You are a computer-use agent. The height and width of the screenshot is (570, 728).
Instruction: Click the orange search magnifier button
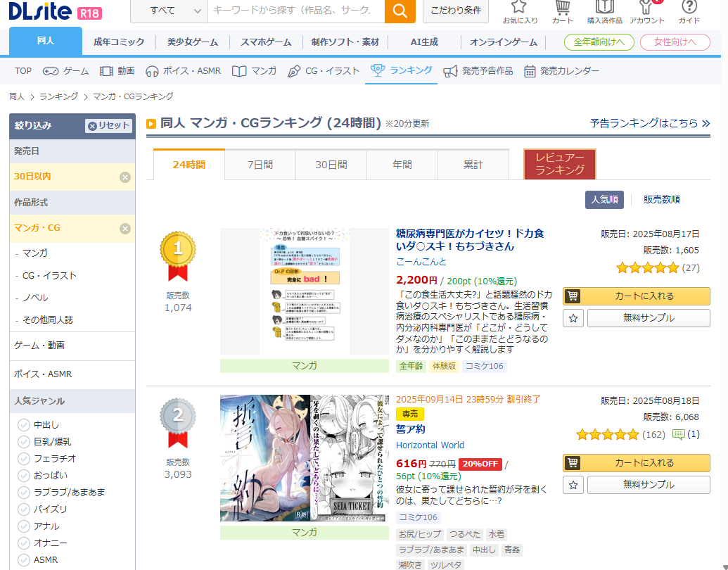400,11
